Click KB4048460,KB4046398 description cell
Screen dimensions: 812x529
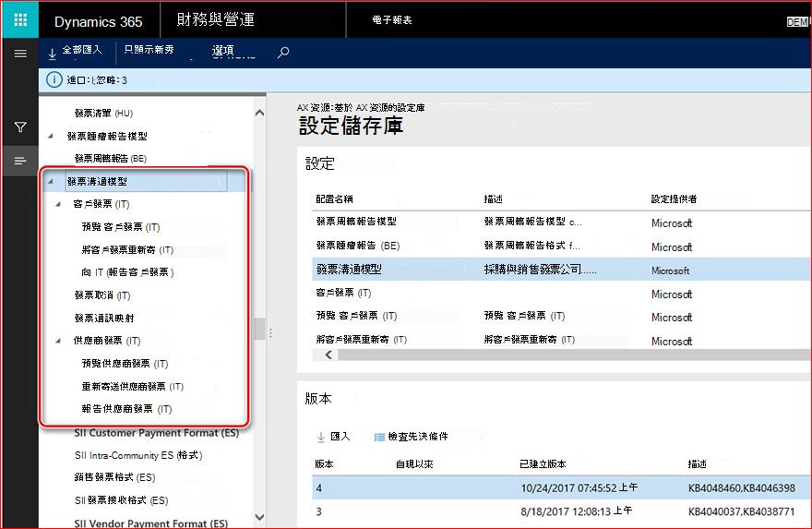click(x=742, y=488)
